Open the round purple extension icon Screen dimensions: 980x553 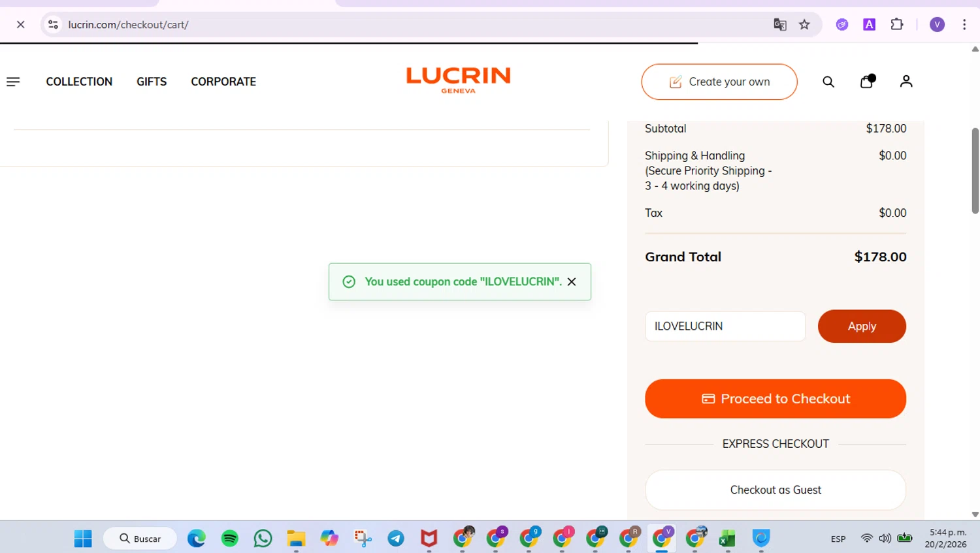point(842,25)
